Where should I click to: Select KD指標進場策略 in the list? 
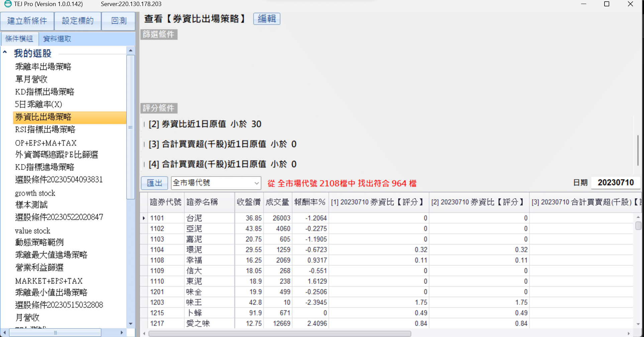tap(44, 167)
